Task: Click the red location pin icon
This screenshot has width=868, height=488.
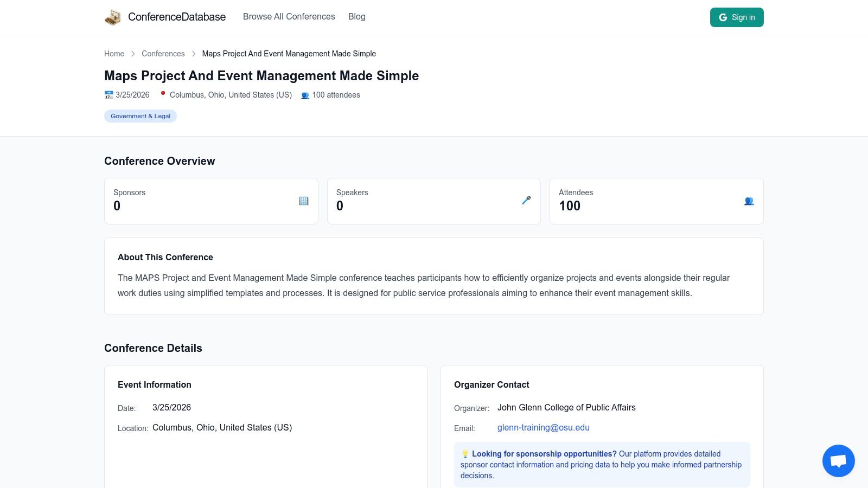Action: 163,95
